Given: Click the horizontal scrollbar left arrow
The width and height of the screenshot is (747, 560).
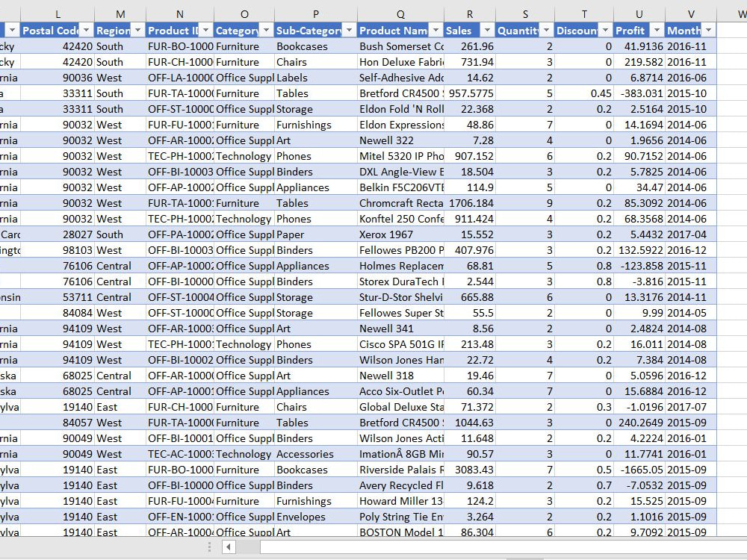Looking at the screenshot, I should pyautogui.click(x=229, y=547).
